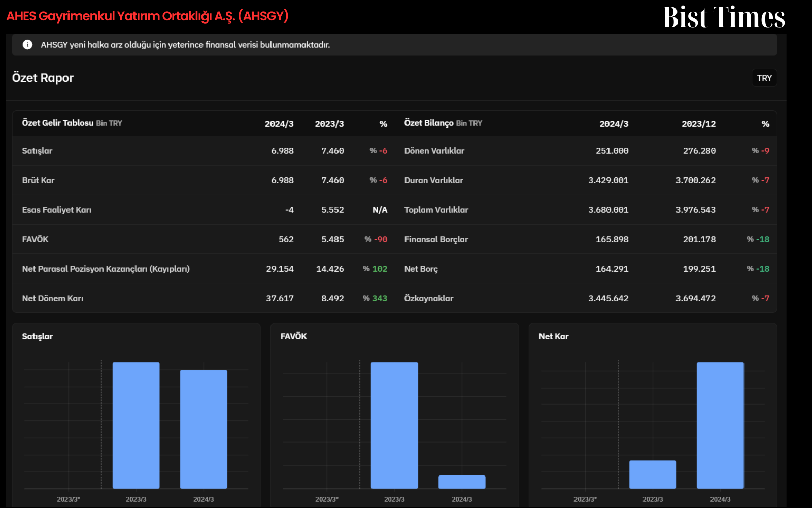Screen dimensions: 812x508
Task: Select the small 2024/3 bar in FAVÖK chart
Action: [462, 482]
